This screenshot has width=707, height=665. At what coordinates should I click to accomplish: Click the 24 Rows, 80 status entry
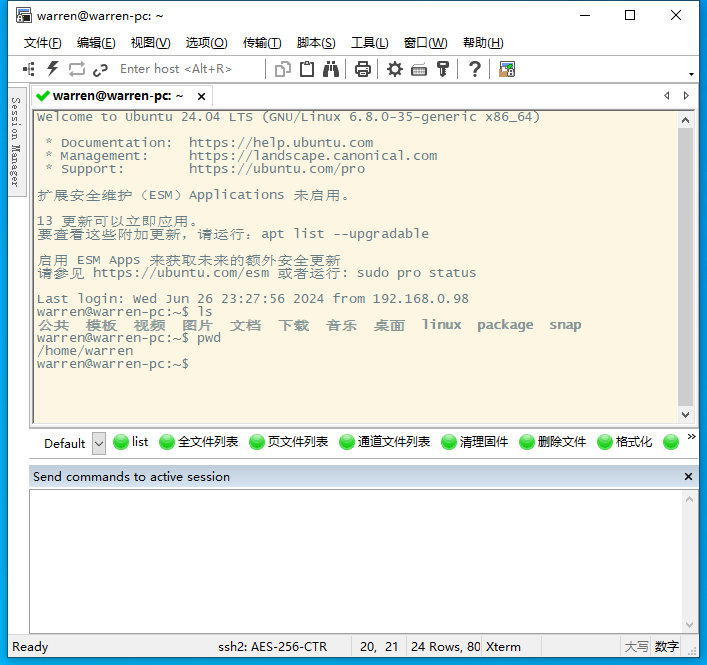pyautogui.click(x=445, y=647)
